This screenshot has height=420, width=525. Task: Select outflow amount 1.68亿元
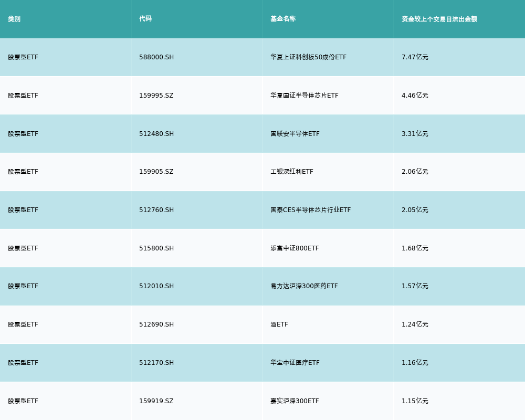pos(415,248)
